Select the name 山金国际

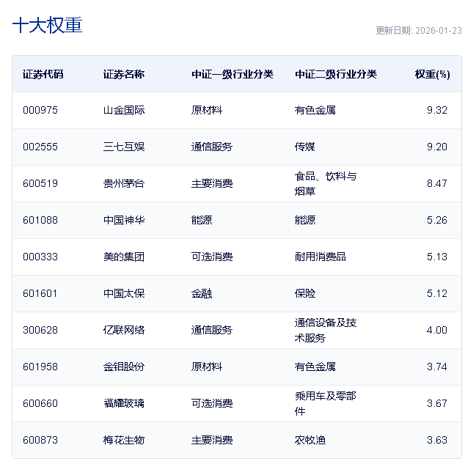tap(124, 110)
